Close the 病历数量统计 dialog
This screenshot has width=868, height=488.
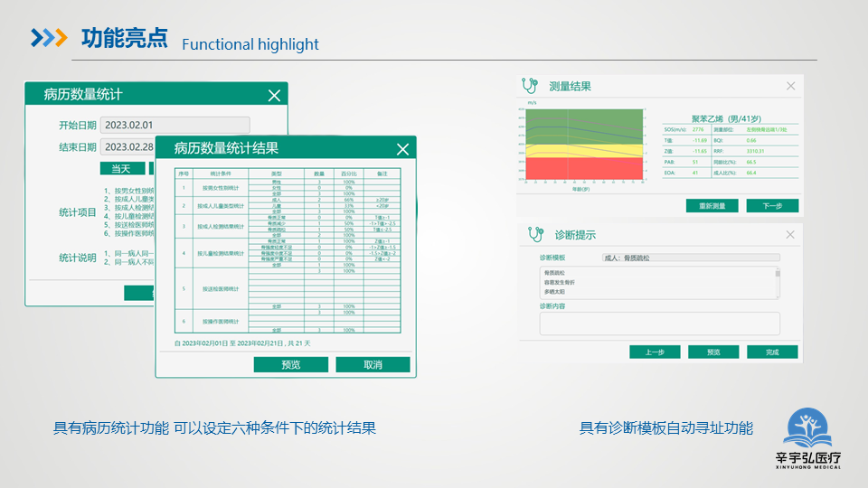coord(274,95)
